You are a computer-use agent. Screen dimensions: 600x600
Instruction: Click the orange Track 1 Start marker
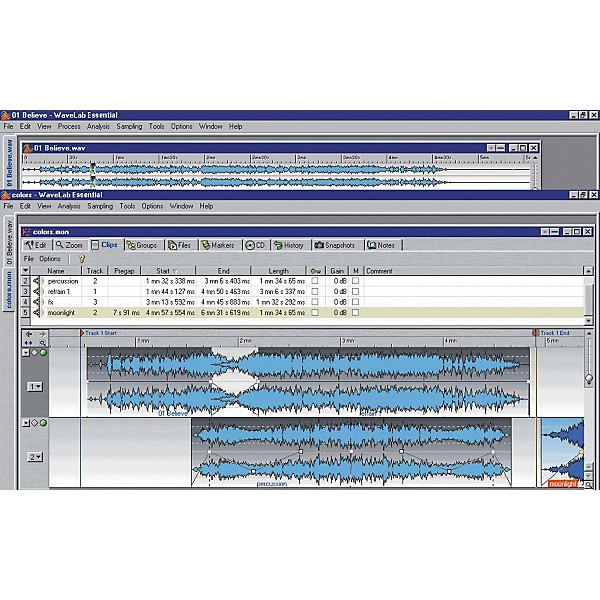point(82,333)
